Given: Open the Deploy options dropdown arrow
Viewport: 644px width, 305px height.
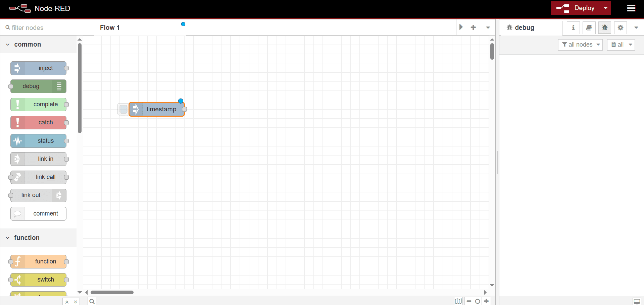Looking at the screenshot, I should (x=606, y=8).
